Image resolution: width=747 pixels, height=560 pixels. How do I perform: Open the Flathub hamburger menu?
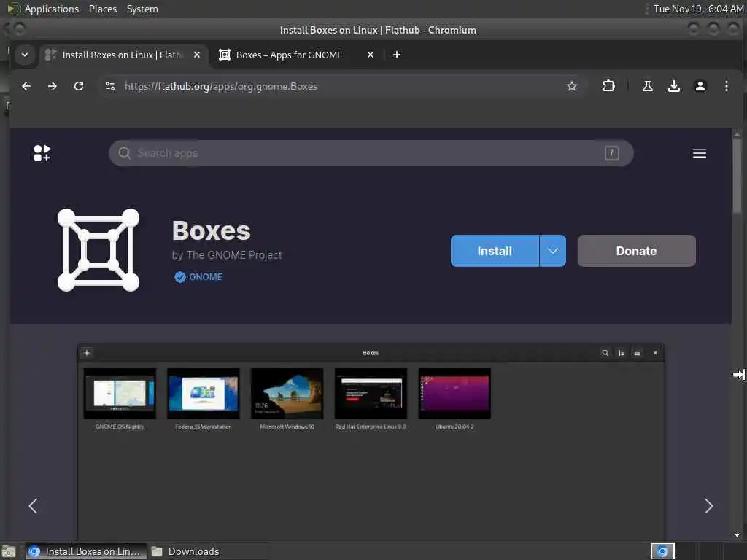point(700,153)
